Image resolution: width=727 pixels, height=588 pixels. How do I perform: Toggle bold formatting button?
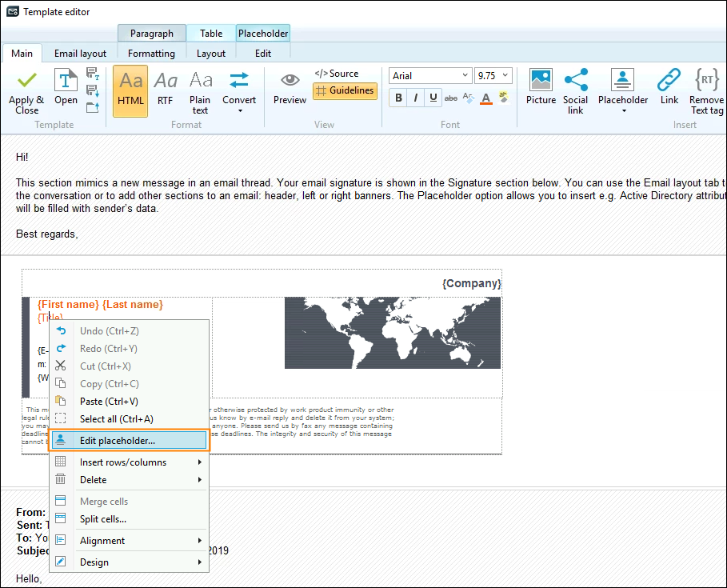(x=398, y=98)
